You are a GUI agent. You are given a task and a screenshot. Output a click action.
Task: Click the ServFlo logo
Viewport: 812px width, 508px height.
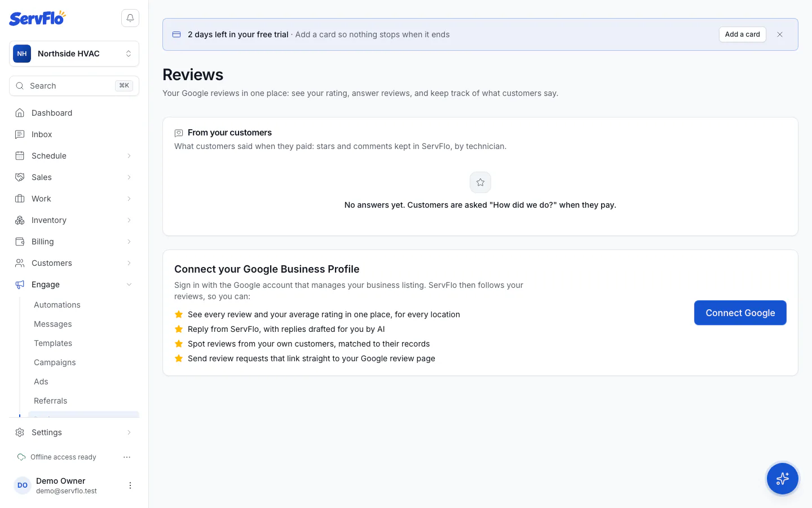[x=37, y=18]
